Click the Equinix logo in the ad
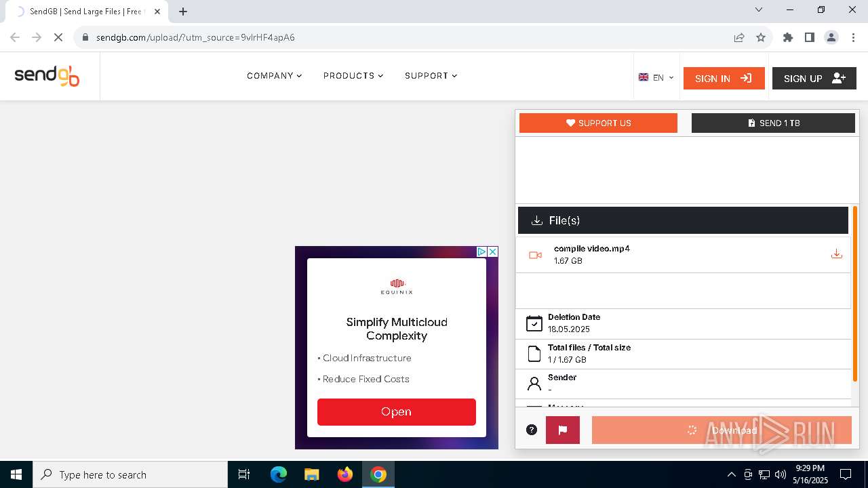Image resolution: width=868 pixels, height=488 pixels. tap(397, 286)
